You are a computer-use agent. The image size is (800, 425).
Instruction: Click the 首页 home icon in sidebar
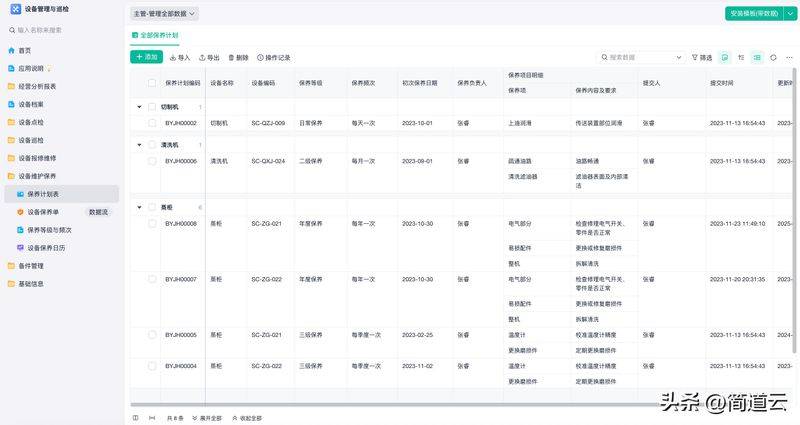(x=12, y=50)
